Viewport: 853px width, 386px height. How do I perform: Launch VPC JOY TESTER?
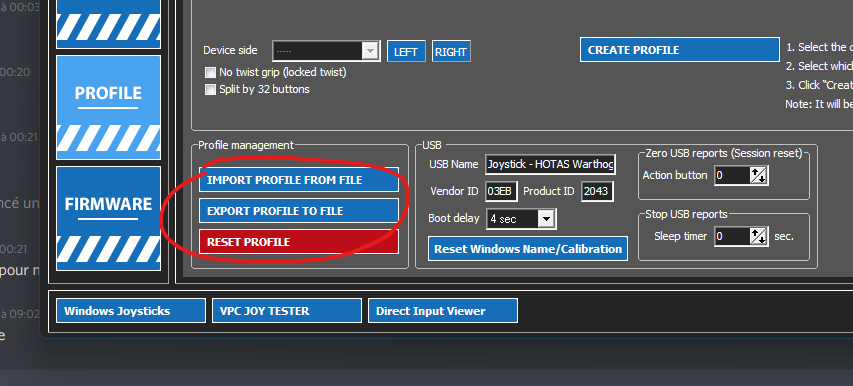point(287,311)
